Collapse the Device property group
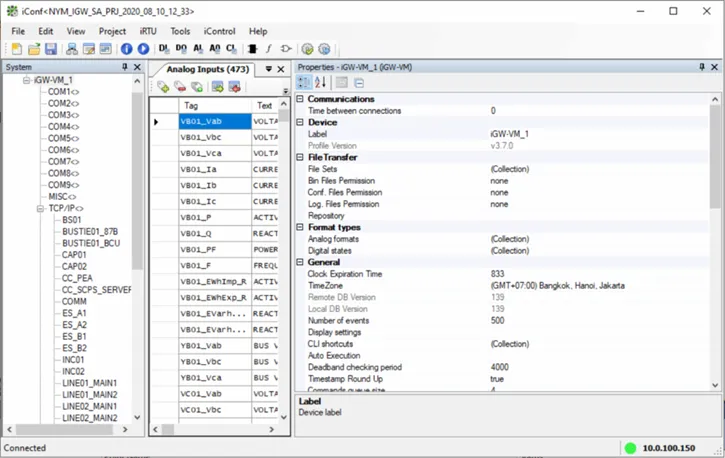Screen dimensions: 725x458 pos(300,122)
